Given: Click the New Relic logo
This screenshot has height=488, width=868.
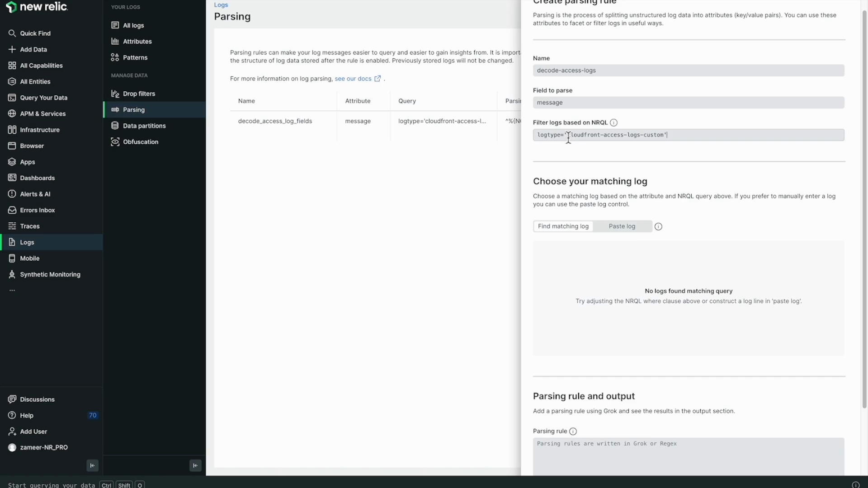Looking at the screenshot, I should pyautogui.click(x=37, y=7).
